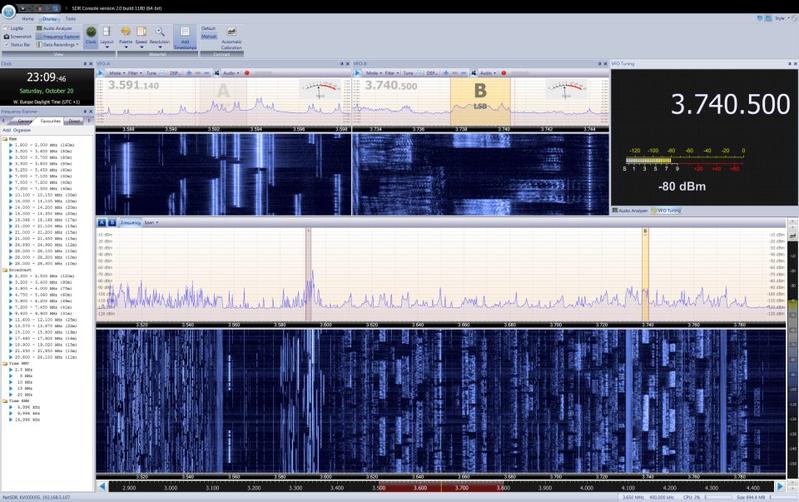Select the Manual contrast option
The image size is (799, 502).
tap(209, 36)
